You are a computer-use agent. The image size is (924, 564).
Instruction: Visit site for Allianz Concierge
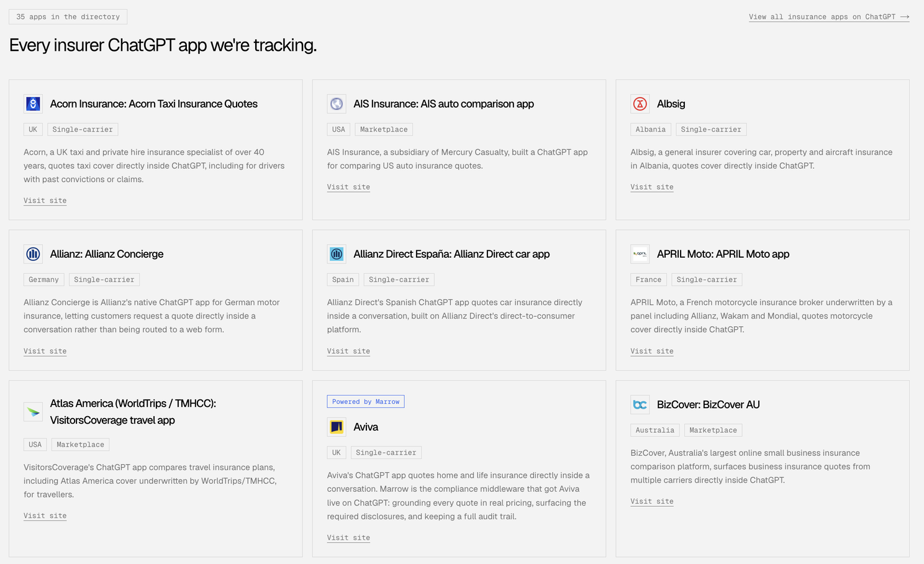(45, 351)
